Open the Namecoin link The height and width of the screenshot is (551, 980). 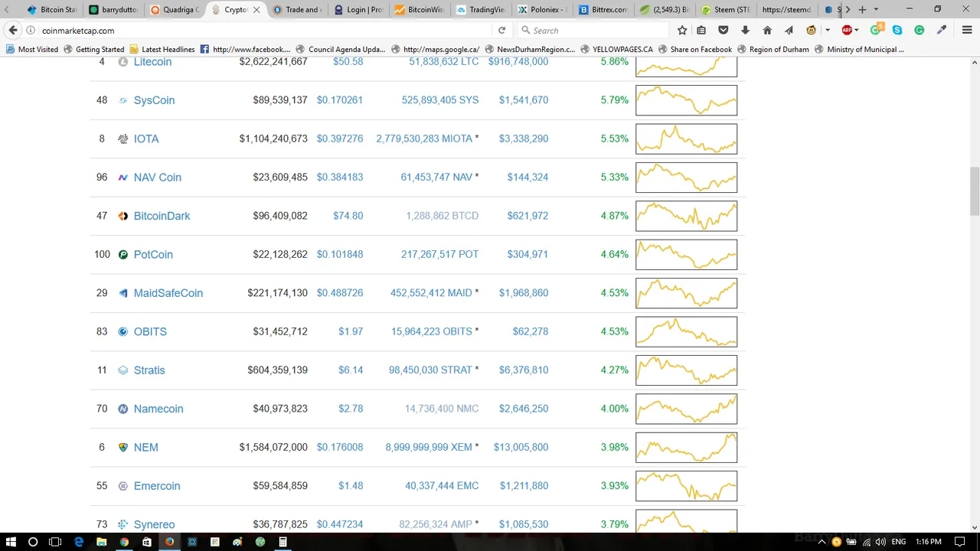click(x=158, y=409)
